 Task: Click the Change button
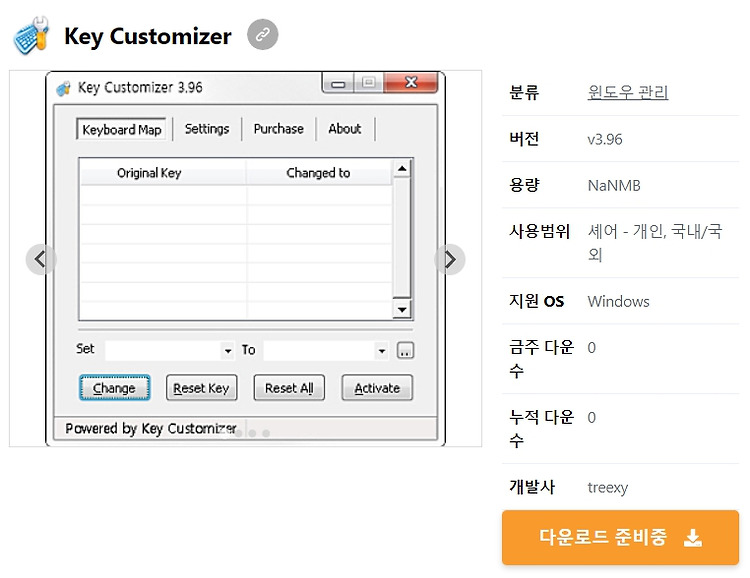tap(114, 388)
